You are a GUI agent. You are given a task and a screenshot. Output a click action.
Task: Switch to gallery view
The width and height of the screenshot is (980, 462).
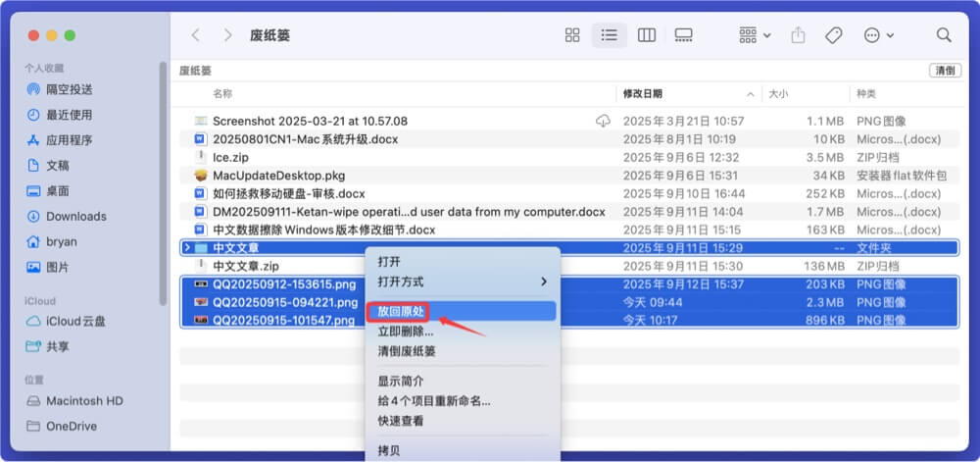click(683, 35)
